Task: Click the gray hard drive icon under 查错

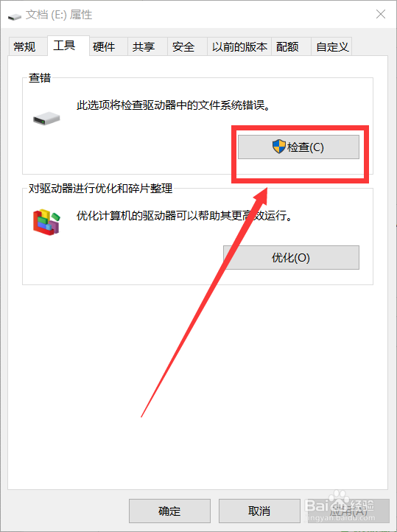Action: coord(46,119)
